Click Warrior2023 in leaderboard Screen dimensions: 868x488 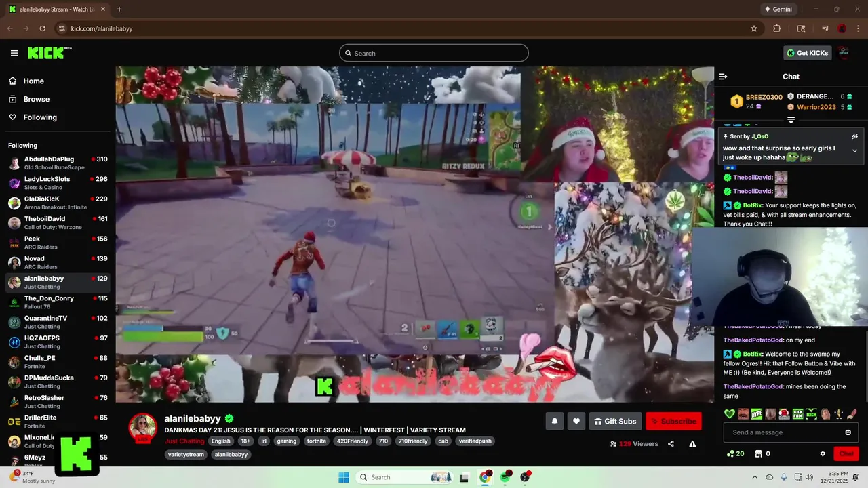pos(816,107)
